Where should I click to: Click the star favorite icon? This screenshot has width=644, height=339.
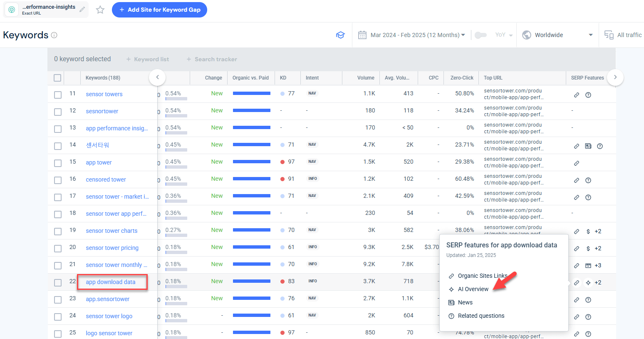click(100, 10)
